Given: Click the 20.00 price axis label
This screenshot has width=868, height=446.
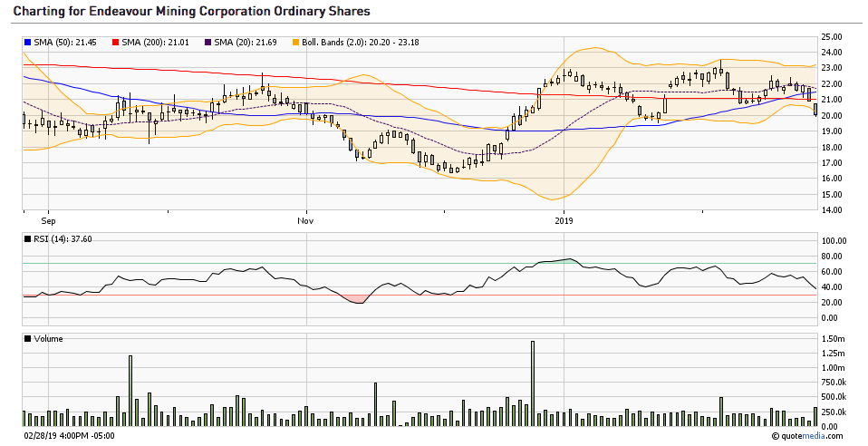Looking at the screenshot, I should [832, 116].
